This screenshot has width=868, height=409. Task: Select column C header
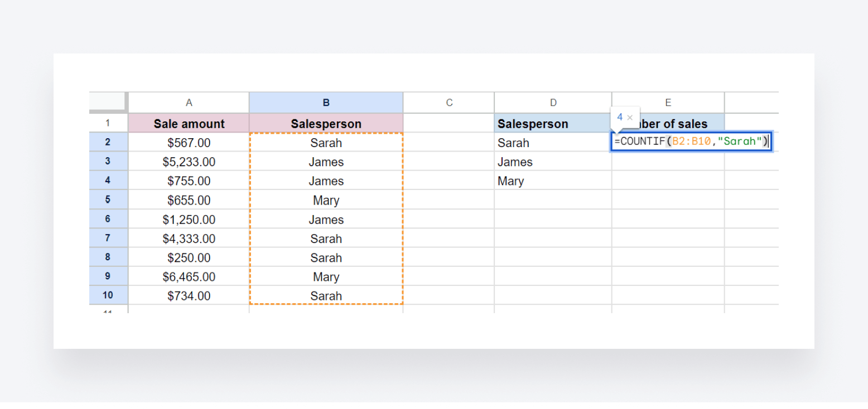(x=449, y=103)
